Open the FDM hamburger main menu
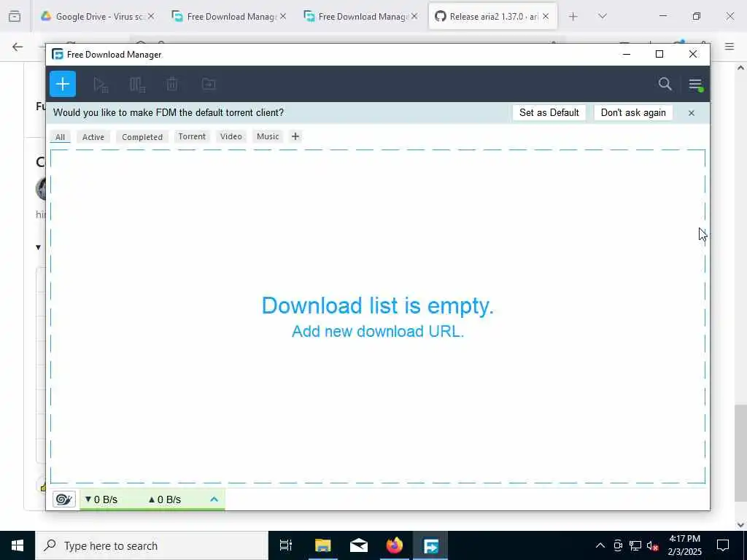747x560 pixels. 695,85
